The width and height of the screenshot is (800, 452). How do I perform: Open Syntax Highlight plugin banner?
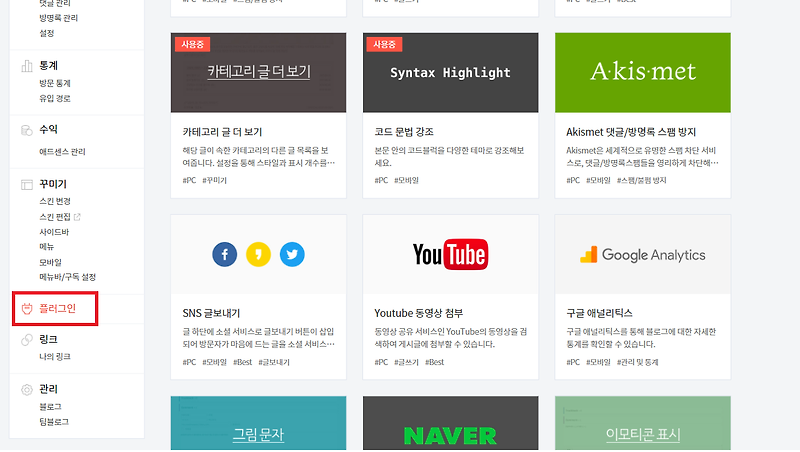tap(451, 72)
